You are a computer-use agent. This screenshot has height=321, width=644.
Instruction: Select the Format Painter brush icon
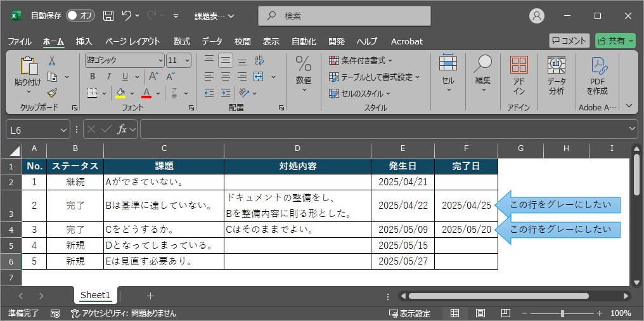(52, 93)
